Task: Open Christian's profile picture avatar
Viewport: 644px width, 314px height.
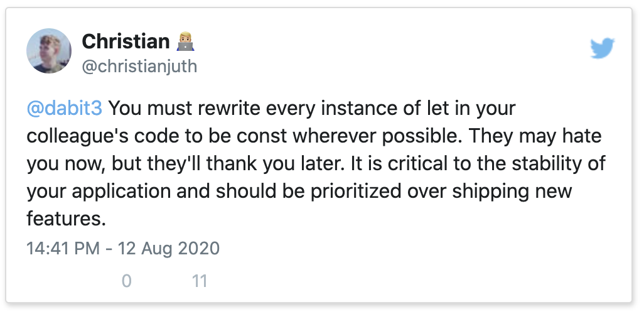Action: (x=49, y=51)
